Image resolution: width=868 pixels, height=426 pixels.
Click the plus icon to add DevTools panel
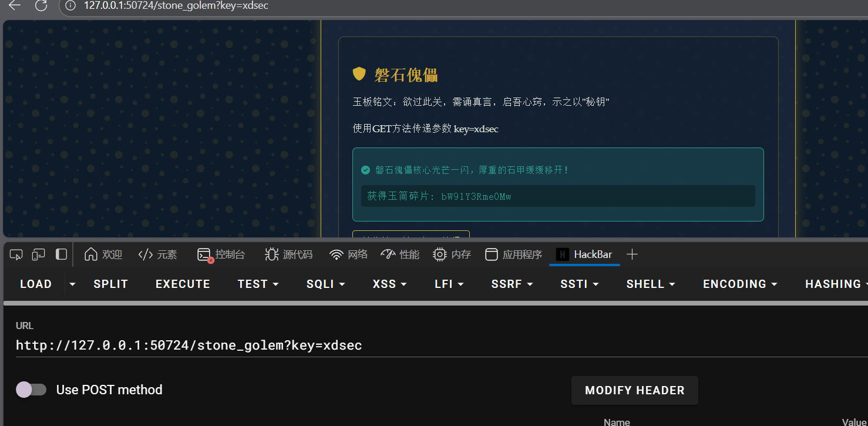click(x=632, y=254)
